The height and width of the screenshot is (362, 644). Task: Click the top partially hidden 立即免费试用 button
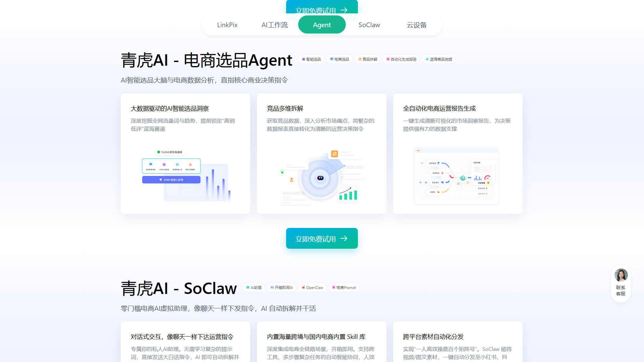click(322, 7)
